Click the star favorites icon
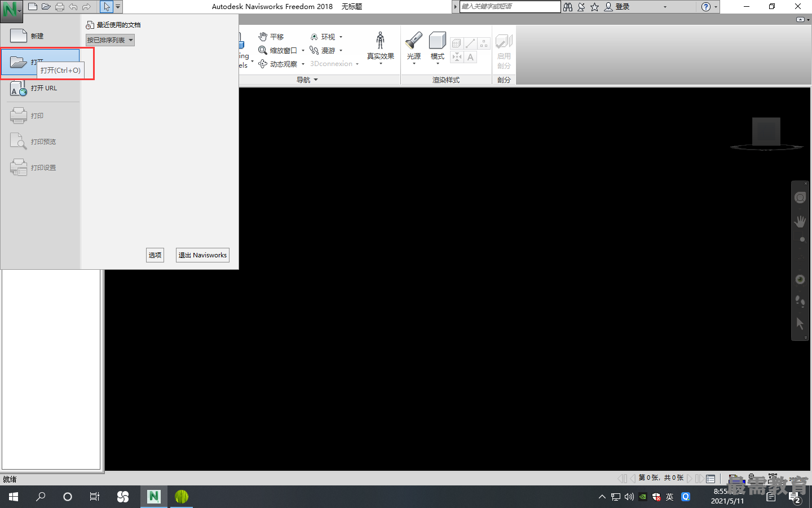This screenshot has height=508, width=812. point(594,7)
